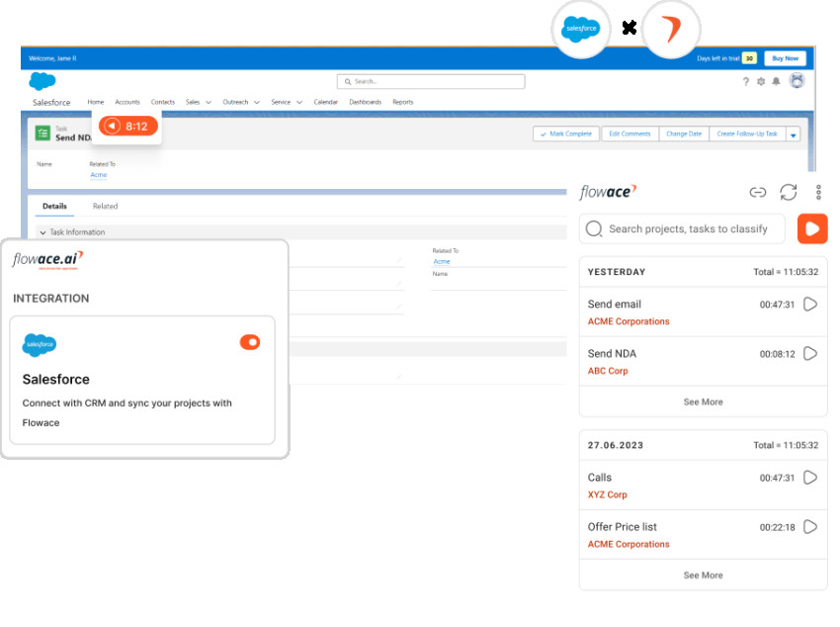Start timer for Offer Price list task
Viewport: 840px width, 627px height.
pyautogui.click(x=810, y=527)
